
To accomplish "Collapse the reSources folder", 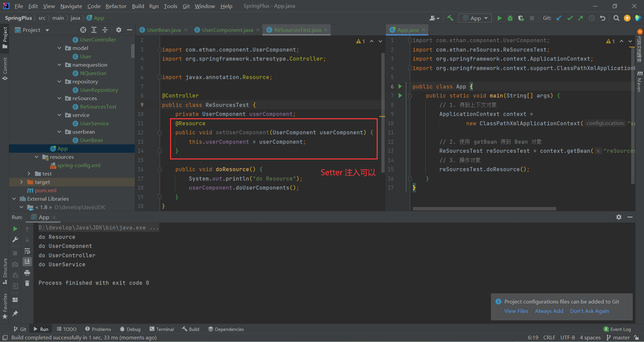I will click(59, 98).
